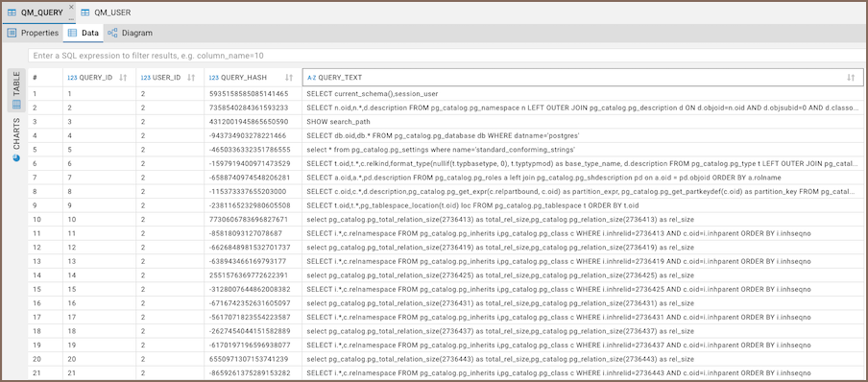Sort by QUERY_ID column sort icon

(124, 78)
